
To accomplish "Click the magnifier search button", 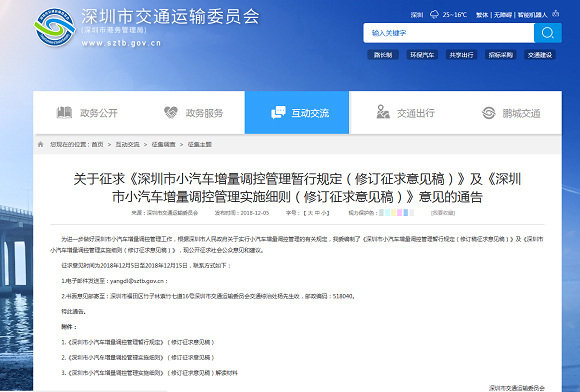I will [547, 33].
